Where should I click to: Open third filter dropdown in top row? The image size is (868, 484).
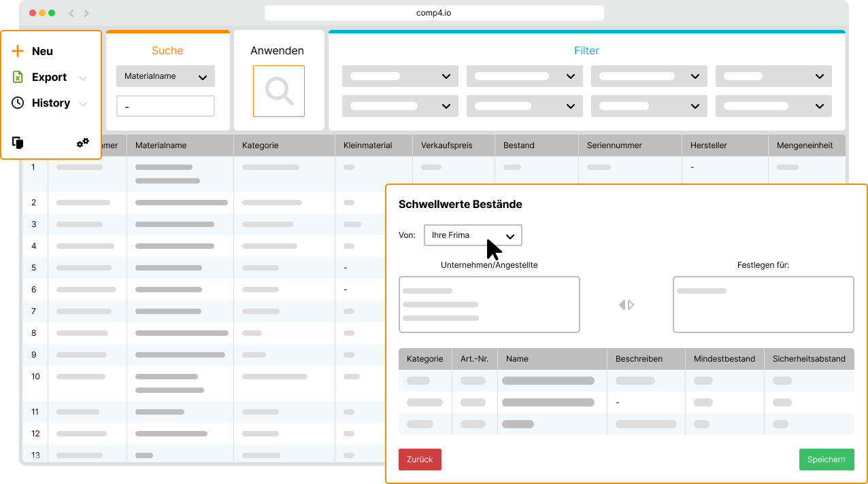649,76
